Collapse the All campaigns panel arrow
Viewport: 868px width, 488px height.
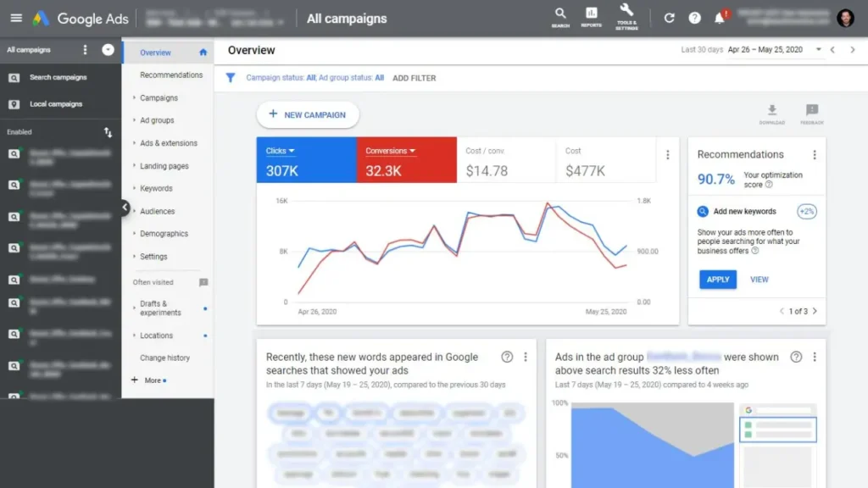pos(108,50)
